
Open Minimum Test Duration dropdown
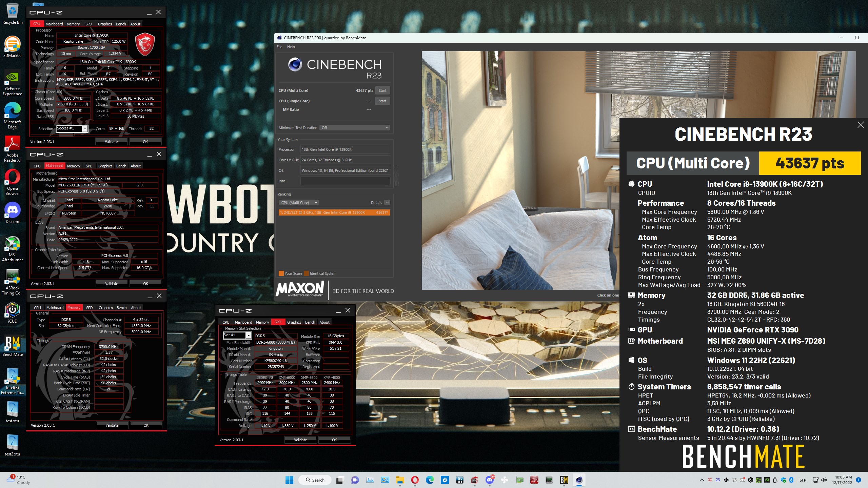355,128
